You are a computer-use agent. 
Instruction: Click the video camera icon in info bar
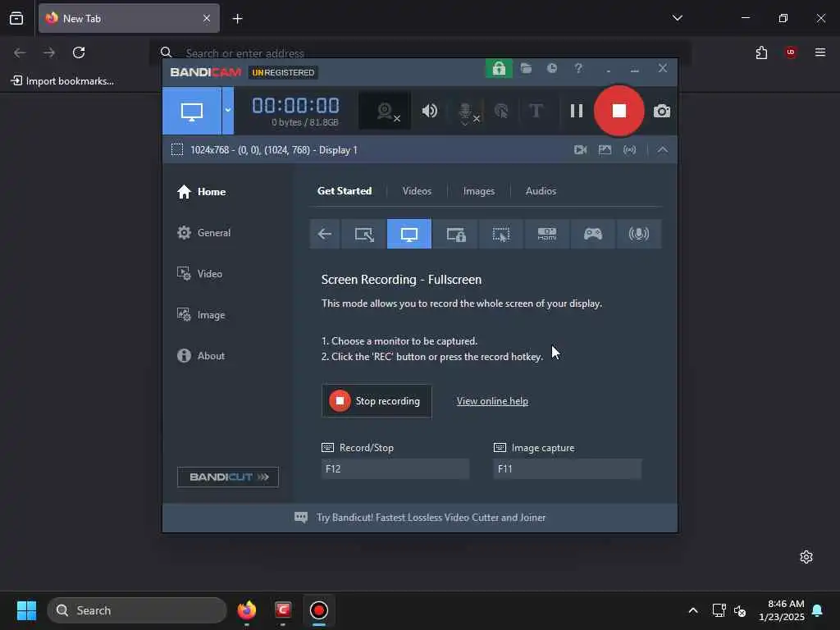[580, 149]
